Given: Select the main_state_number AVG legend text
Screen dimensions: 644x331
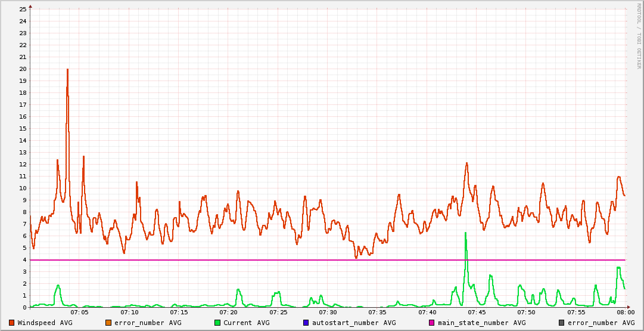Looking at the screenshot, I should 482,323.
